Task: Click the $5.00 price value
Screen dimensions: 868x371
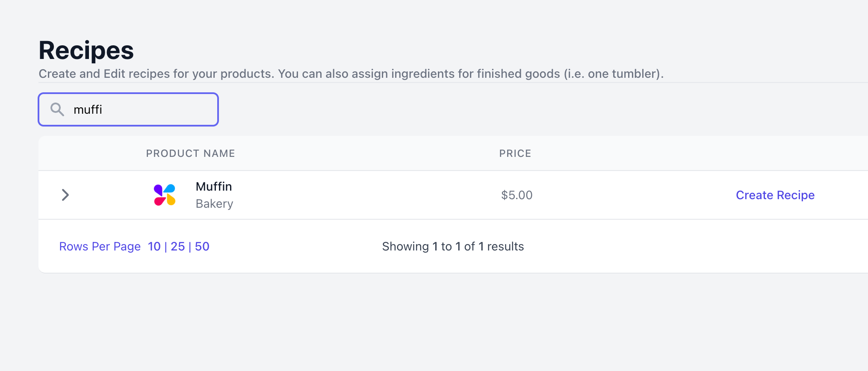Action: (517, 195)
